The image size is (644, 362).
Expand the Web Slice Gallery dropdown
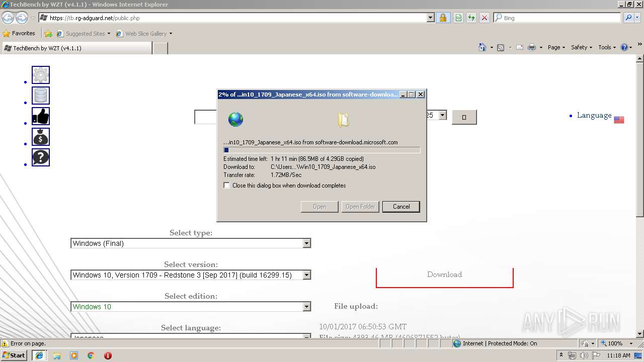(x=171, y=34)
